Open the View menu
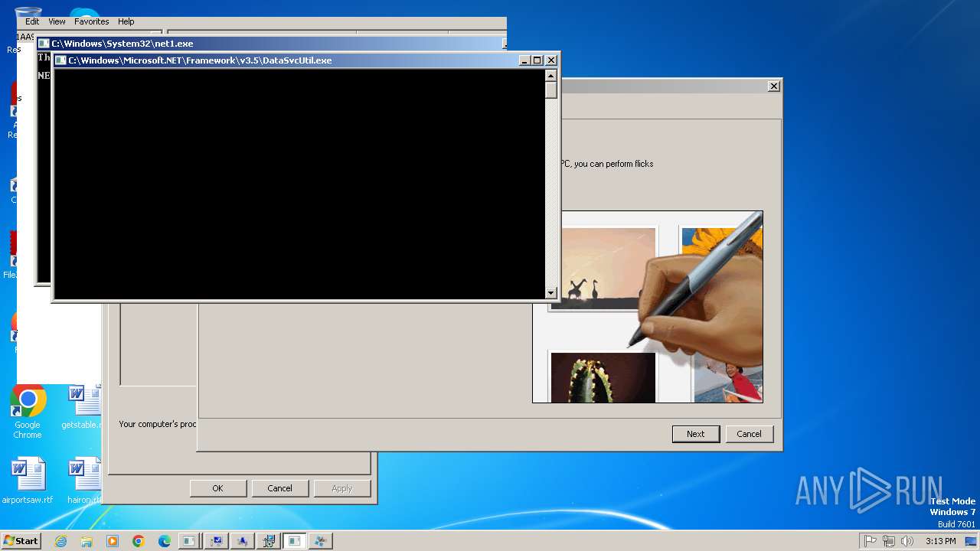The height and width of the screenshot is (551, 980). [57, 21]
